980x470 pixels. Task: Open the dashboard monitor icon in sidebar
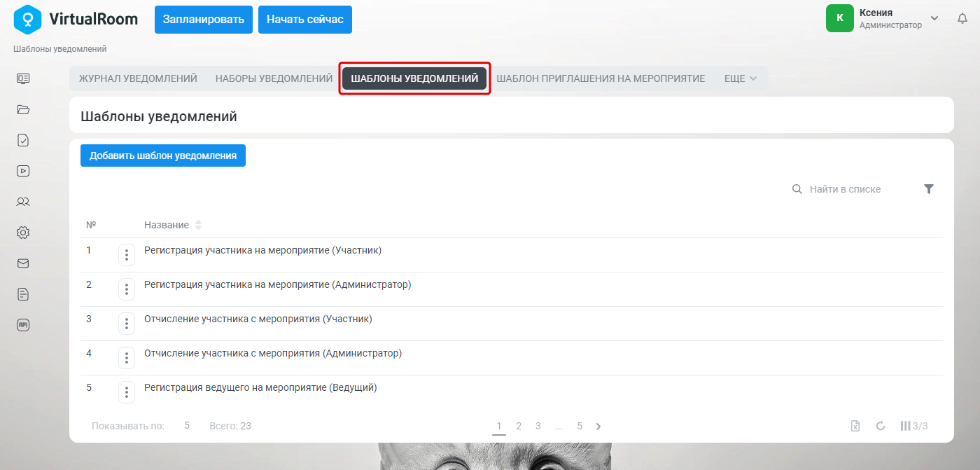23,78
